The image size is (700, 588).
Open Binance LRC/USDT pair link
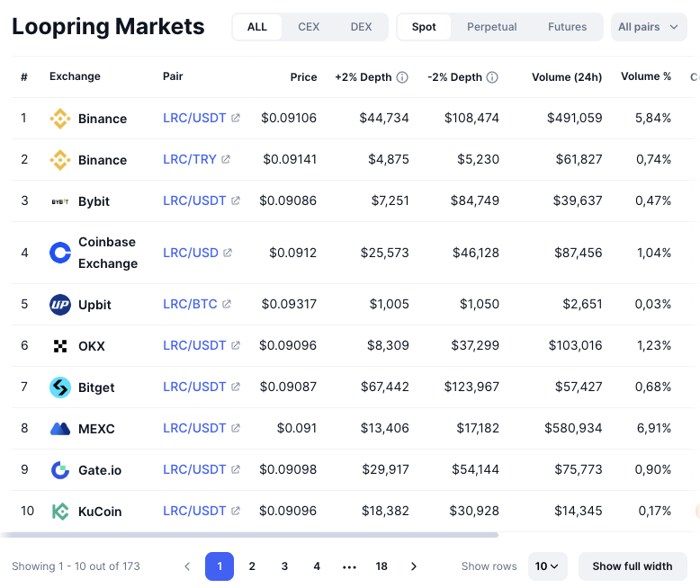(194, 118)
